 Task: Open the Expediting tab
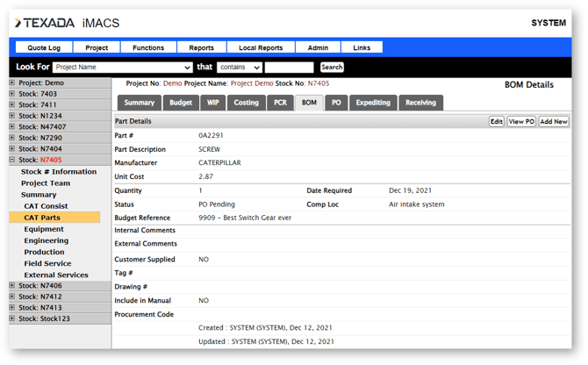[372, 103]
